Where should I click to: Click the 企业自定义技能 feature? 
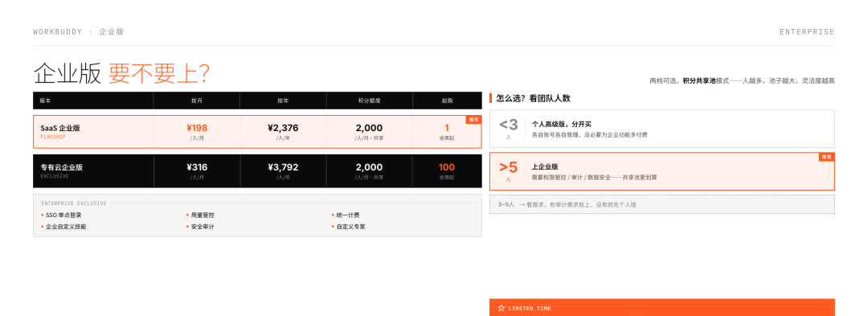pyautogui.click(x=66, y=227)
